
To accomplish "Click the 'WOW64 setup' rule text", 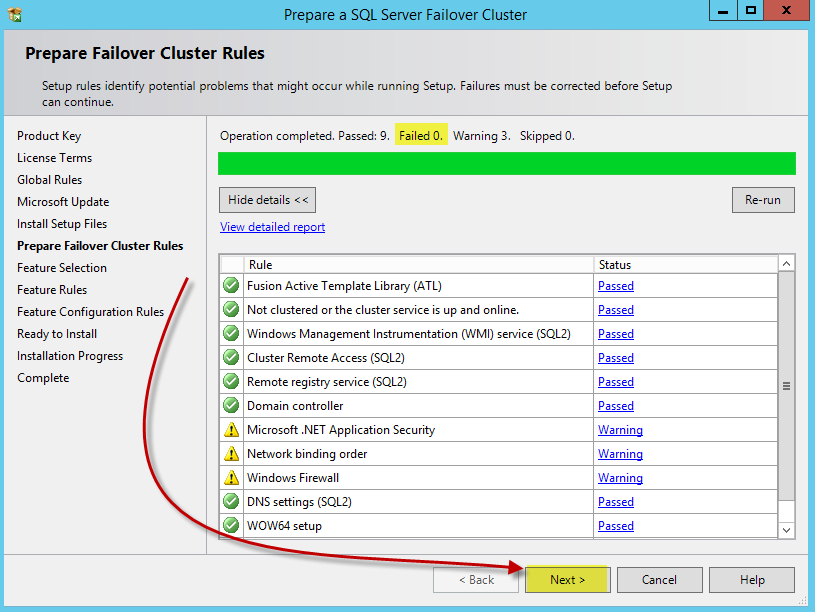I will [x=284, y=526].
